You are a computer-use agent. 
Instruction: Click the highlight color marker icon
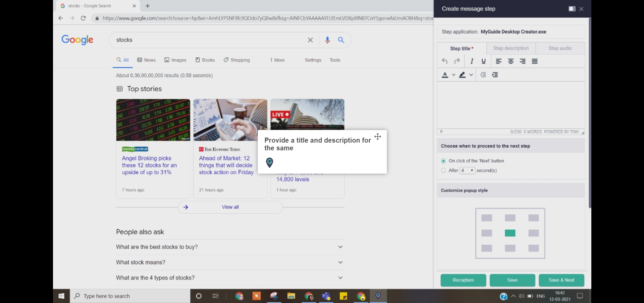(462, 75)
